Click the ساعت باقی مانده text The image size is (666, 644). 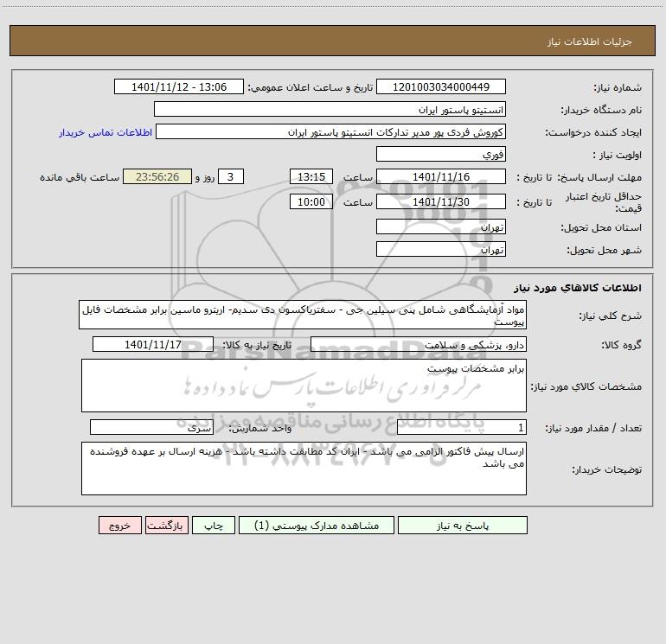pos(80,177)
